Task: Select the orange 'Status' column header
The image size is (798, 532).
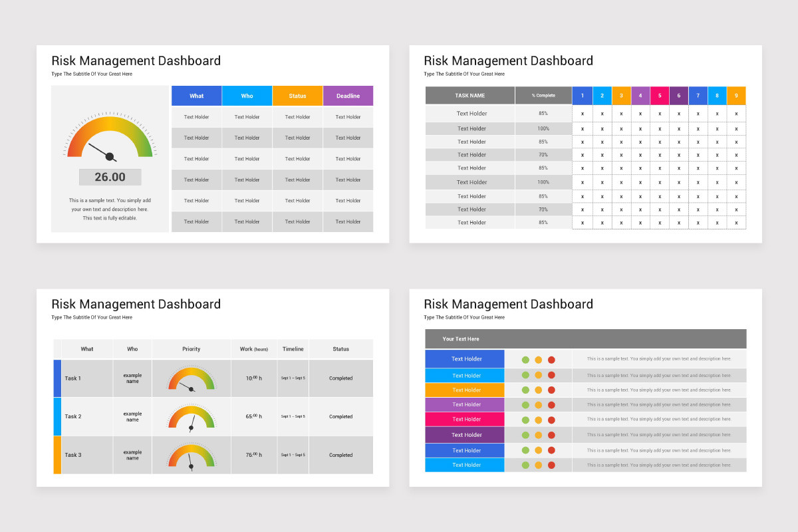Action: (297, 96)
